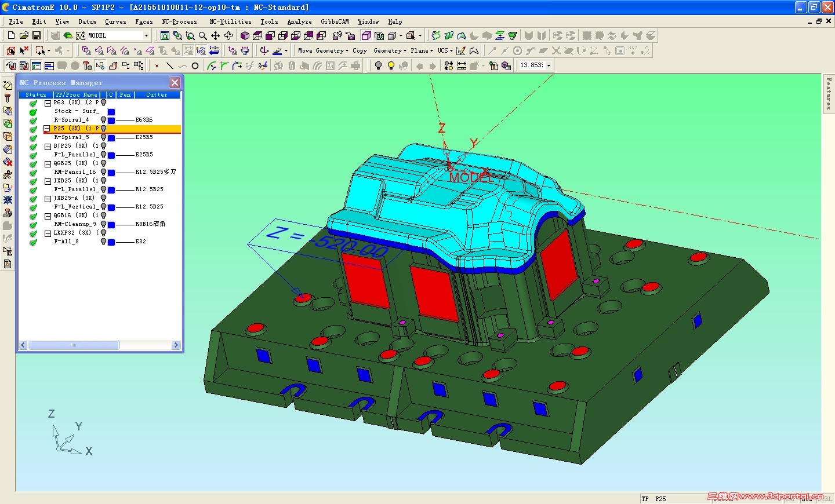Open the 13.853 value dropdown
Image resolution: width=835 pixels, height=504 pixels.
[x=549, y=65]
